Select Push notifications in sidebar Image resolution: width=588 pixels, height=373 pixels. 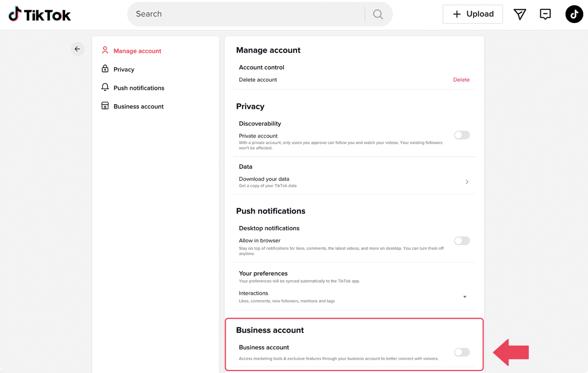[139, 88]
